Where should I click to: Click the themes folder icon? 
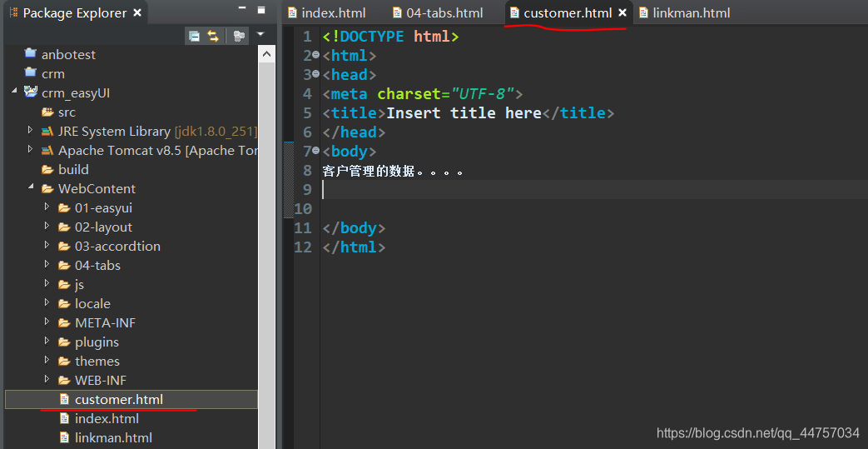click(64, 362)
